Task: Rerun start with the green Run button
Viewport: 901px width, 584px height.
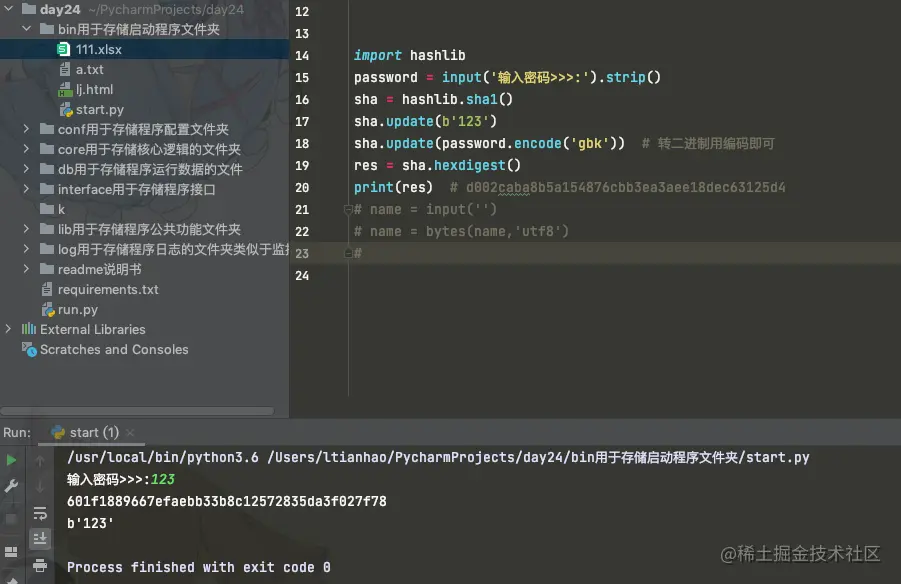Action: pyautogui.click(x=11, y=460)
